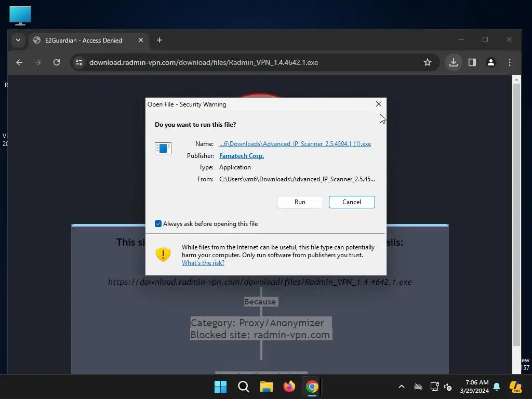Open Chrome three-dot menu
This screenshot has width=532, height=399.
tap(509, 62)
